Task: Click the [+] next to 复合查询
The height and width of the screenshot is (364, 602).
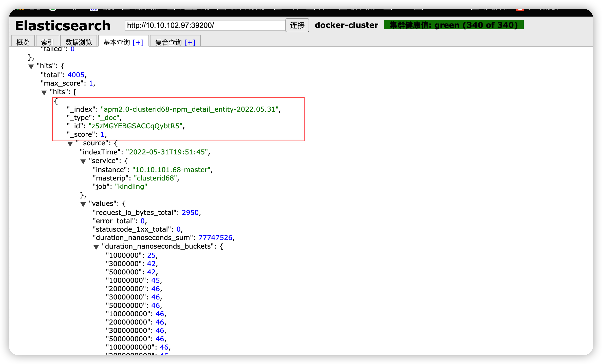Action: click(x=190, y=42)
